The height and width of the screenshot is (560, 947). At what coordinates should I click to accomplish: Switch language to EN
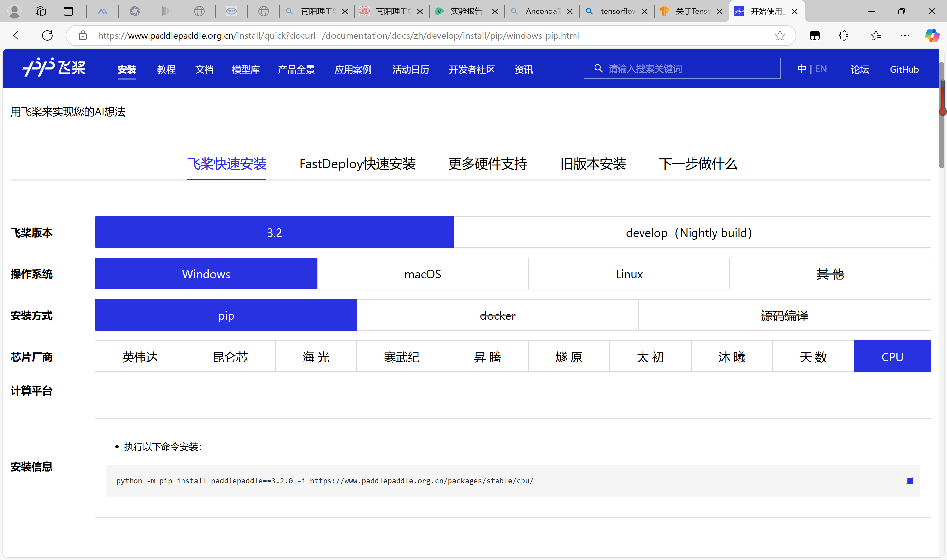click(820, 69)
